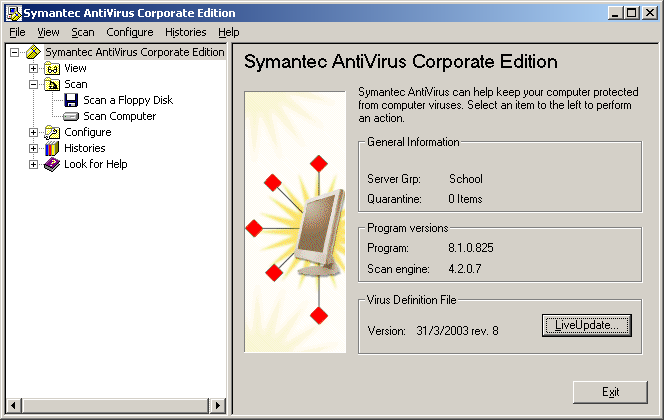Open the Configure menu
Screen dimensions: 664x420
pos(130,32)
